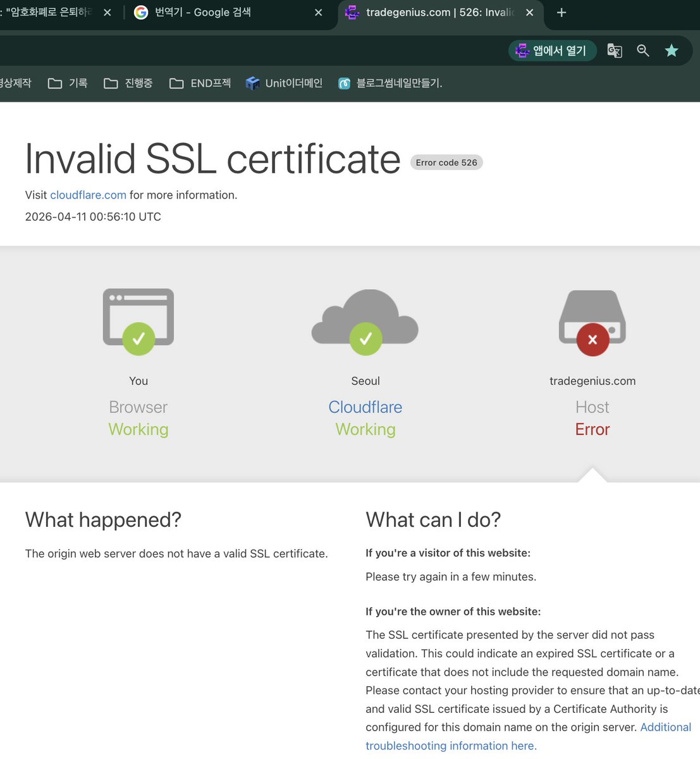Click the 'What happened?' heading
Image resolution: width=700 pixels, height=759 pixels.
[103, 520]
